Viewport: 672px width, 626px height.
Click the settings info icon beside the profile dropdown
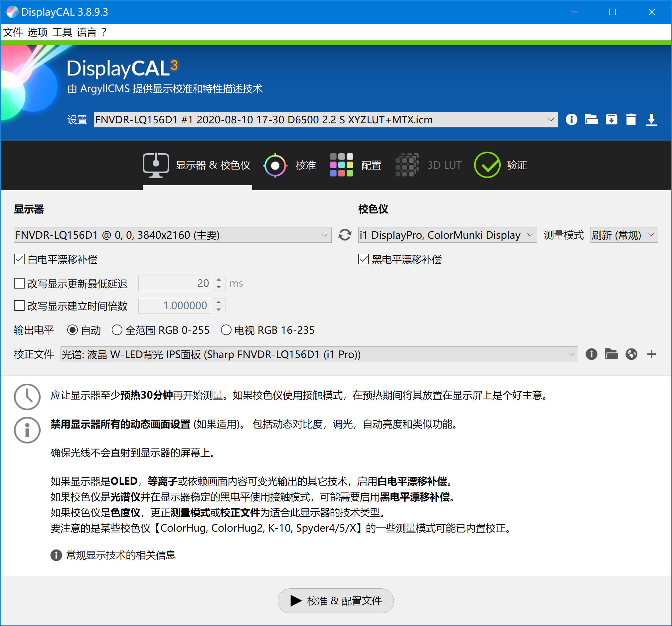click(x=571, y=120)
